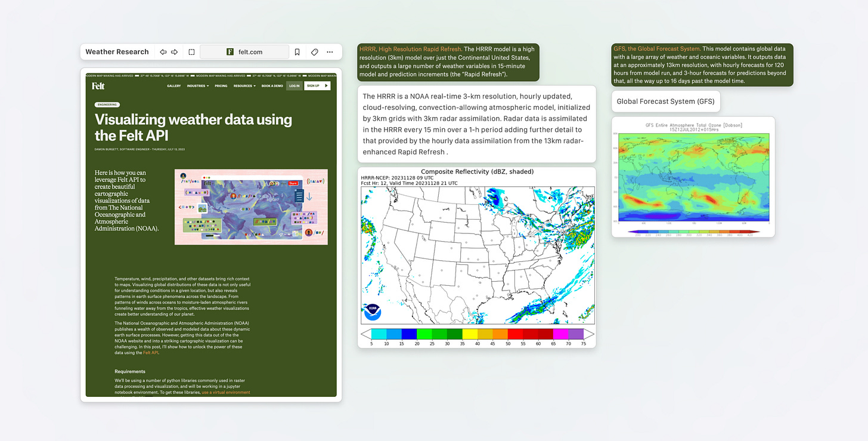
Task: Click the GFS total ozone map image
Action: tap(693, 177)
